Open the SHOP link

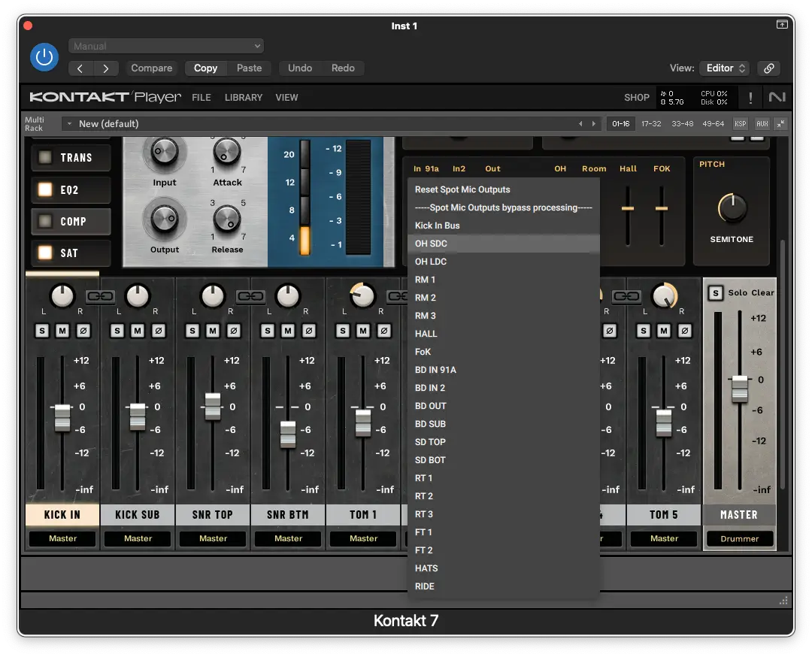click(x=637, y=97)
